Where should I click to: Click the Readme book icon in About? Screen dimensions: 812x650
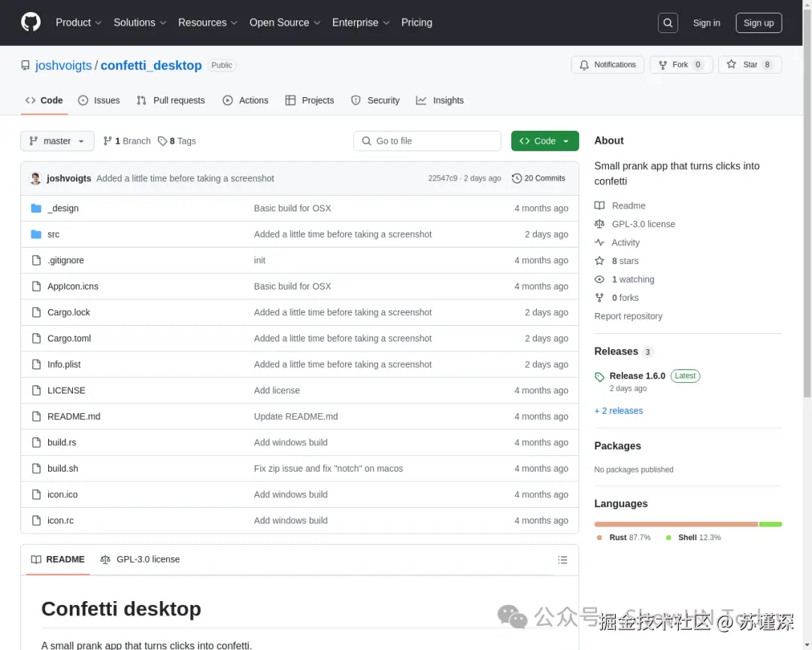599,205
